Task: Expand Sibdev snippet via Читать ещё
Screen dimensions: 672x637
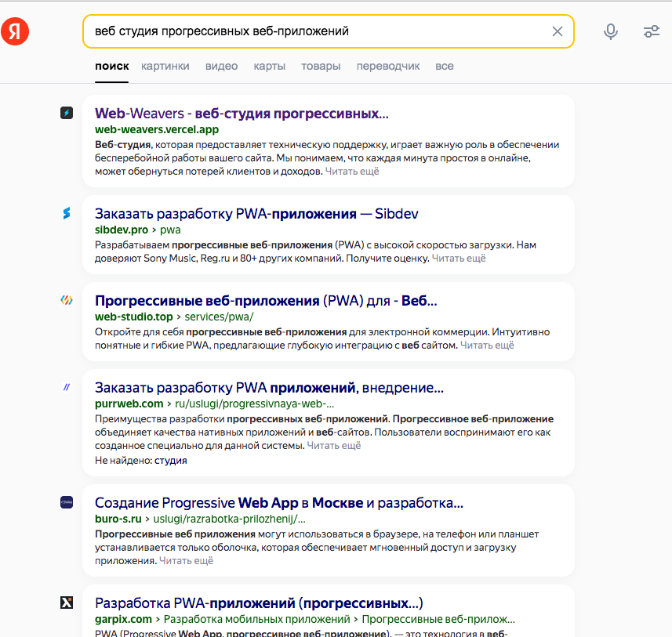Action: pyautogui.click(x=459, y=258)
